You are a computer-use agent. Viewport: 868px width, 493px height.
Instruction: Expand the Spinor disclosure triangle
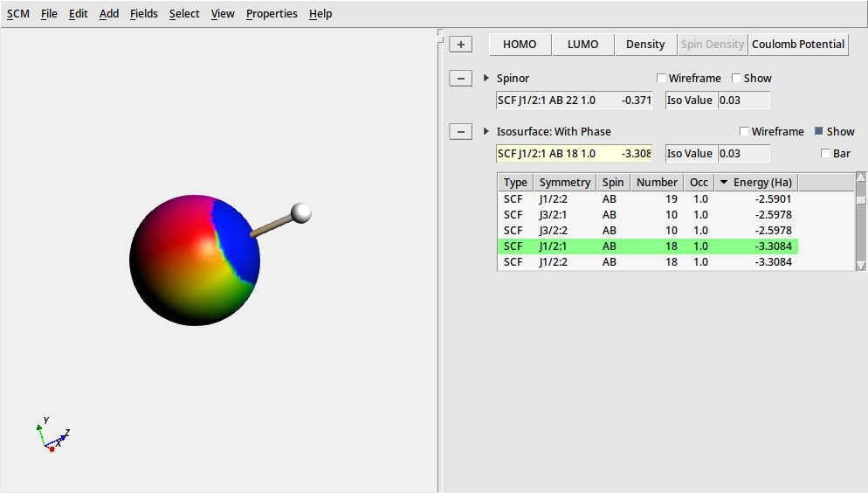(x=486, y=79)
